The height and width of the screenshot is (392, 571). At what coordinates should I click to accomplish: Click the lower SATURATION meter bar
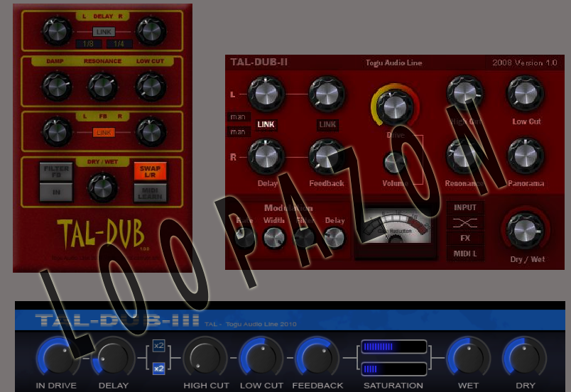[x=393, y=369]
